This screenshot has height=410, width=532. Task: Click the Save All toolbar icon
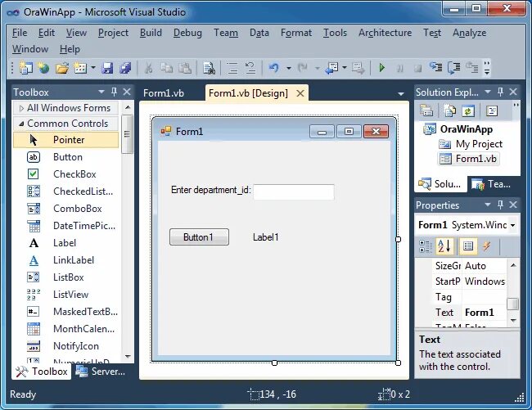[x=125, y=68]
